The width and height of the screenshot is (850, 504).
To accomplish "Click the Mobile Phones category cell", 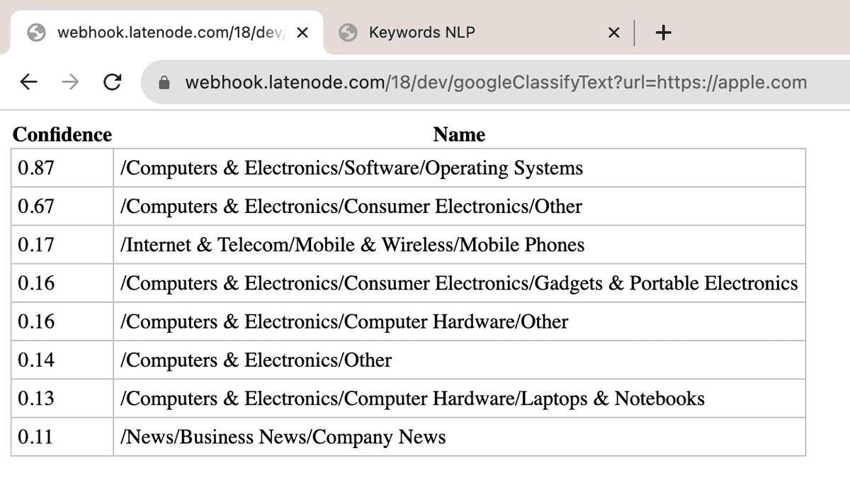I will [353, 245].
